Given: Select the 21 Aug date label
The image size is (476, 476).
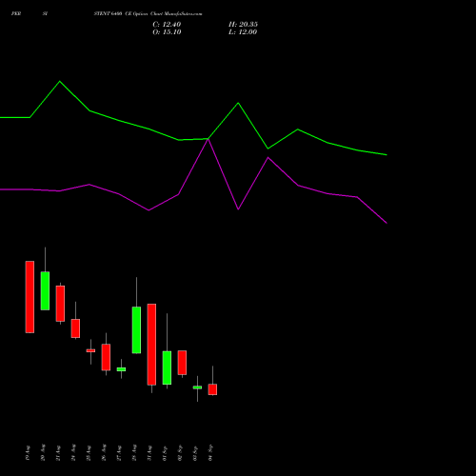Looking at the screenshot, I should [x=58, y=453].
